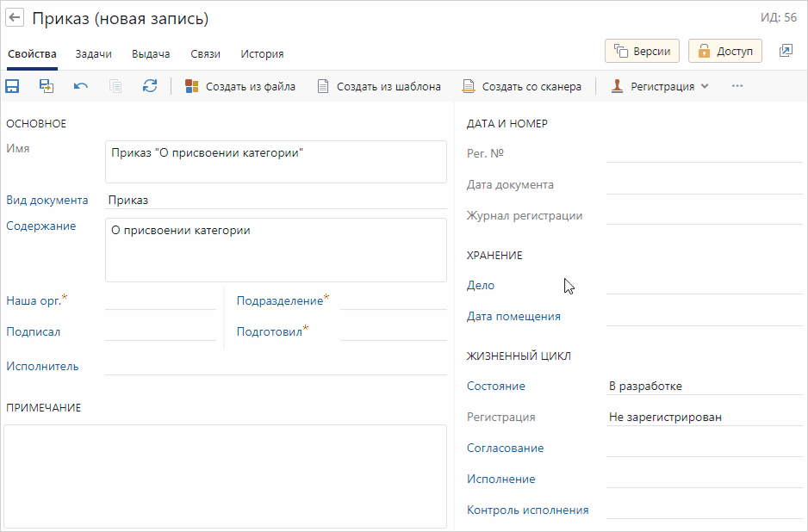Open the Вид документа field
808x532 pixels.
(276, 200)
